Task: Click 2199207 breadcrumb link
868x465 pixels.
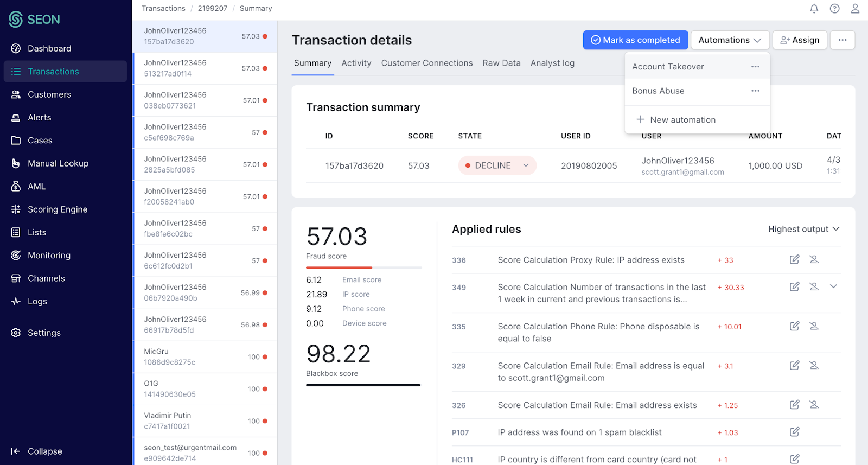Action: click(x=212, y=8)
